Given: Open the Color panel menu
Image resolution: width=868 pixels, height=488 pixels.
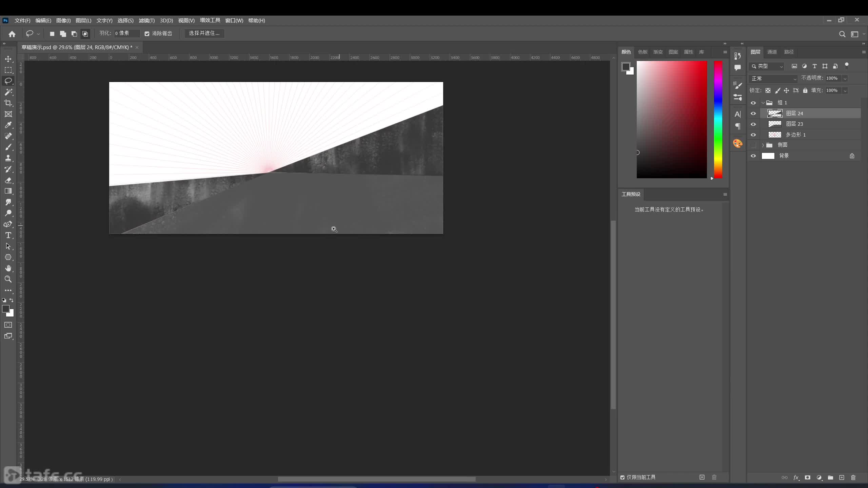Looking at the screenshot, I should coord(725,52).
